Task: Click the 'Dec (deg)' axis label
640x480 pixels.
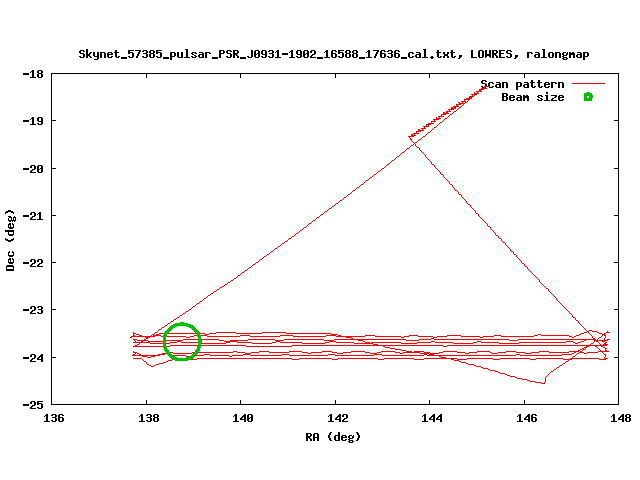Action: tap(10, 240)
